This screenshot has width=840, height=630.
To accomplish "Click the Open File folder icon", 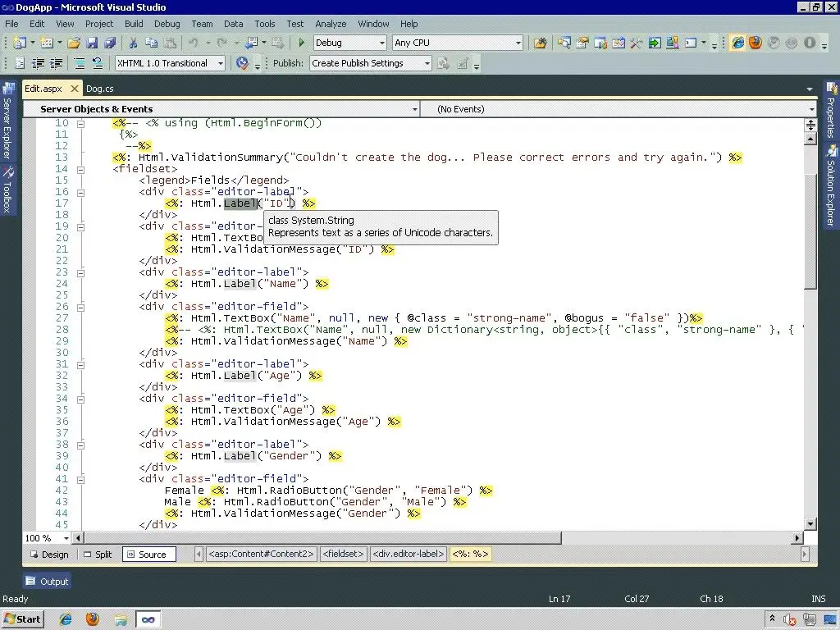I will point(74,43).
